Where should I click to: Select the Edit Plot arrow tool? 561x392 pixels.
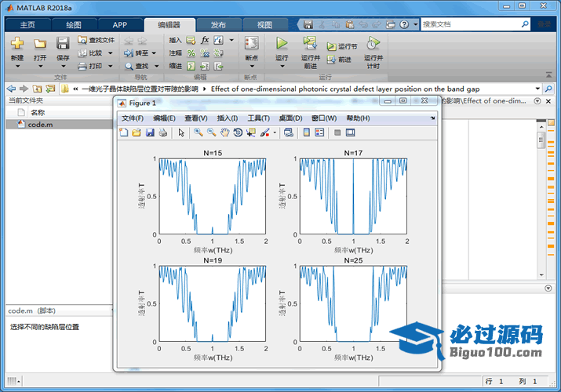(181, 133)
